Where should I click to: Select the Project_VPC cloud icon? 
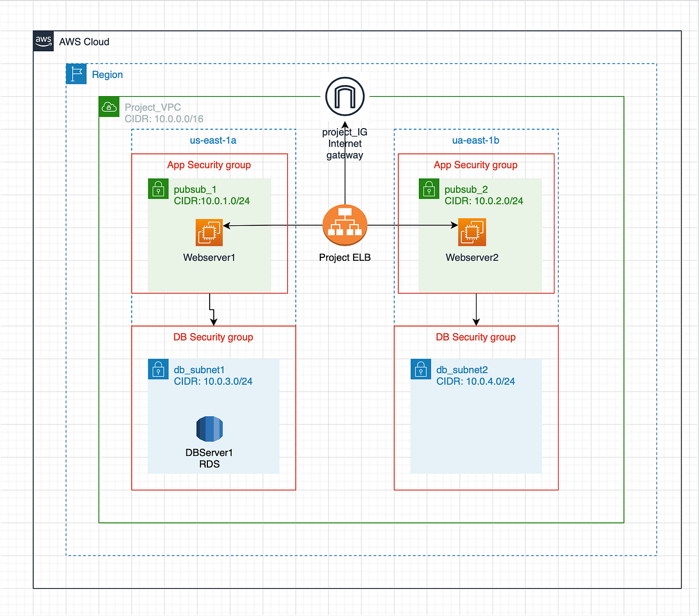pos(109,107)
